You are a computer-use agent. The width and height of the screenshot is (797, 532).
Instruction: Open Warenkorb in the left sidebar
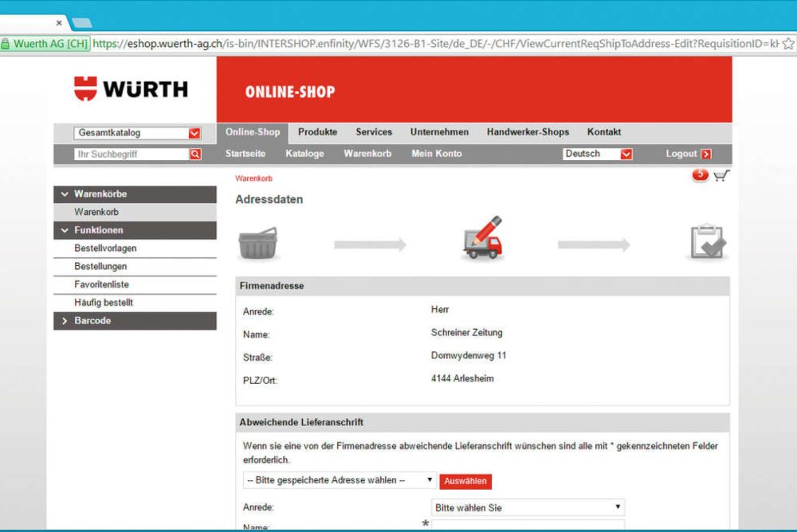pos(135,212)
